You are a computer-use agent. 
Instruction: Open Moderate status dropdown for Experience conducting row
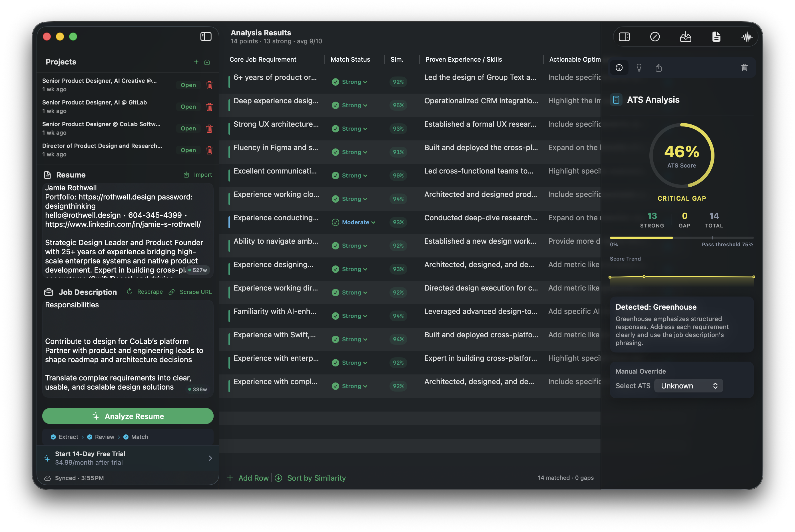pyautogui.click(x=353, y=222)
